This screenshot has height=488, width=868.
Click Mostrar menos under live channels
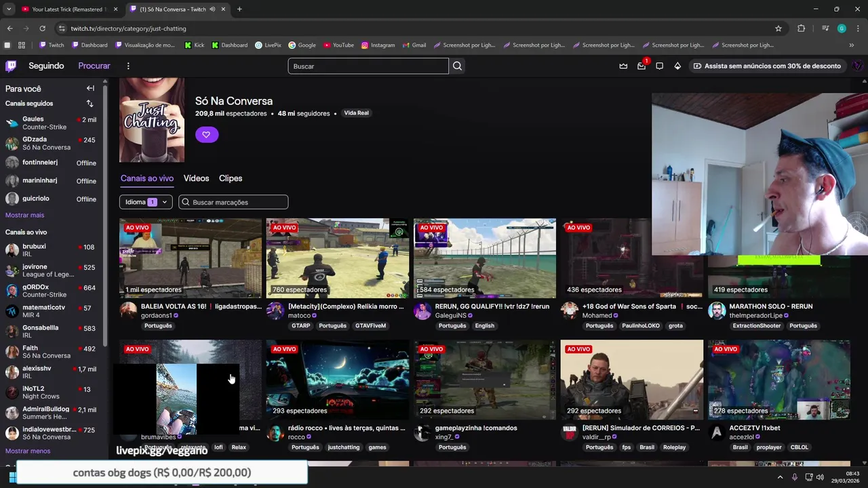(28, 451)
